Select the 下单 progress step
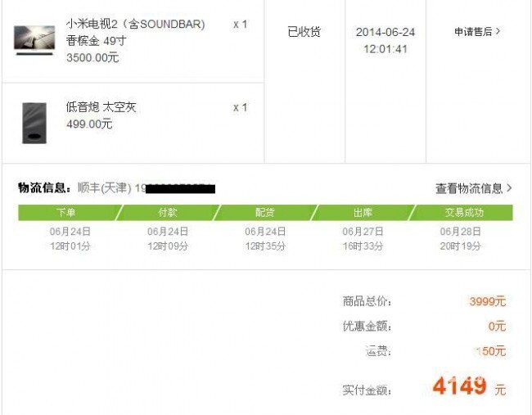The width and height of the screenshot is (532, 415). (x=68, y=213)
